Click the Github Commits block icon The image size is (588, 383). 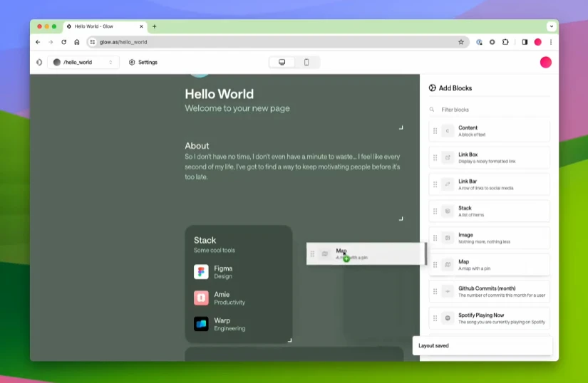coord(448,291)
